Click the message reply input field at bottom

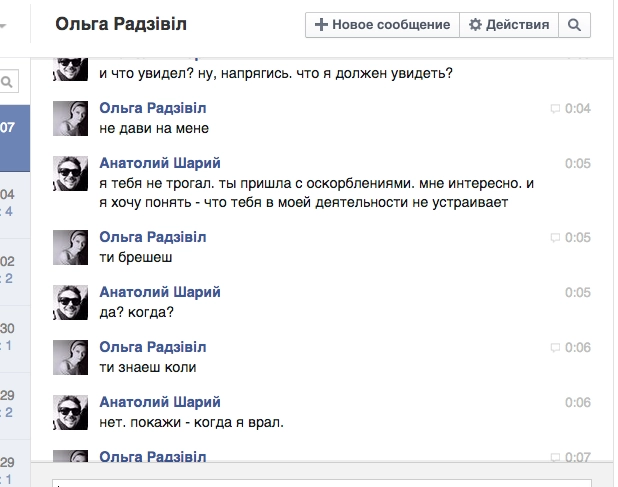(x=330, y=482)
